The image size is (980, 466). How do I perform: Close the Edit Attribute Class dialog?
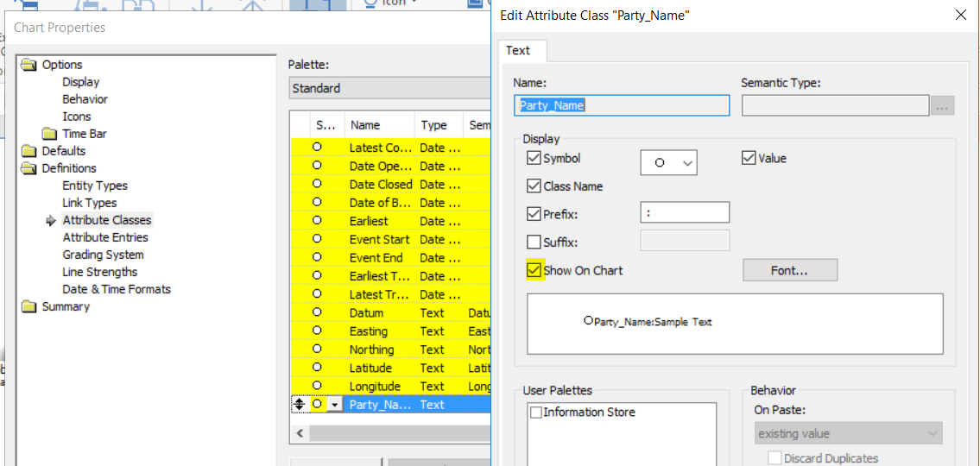click(961, 16)
